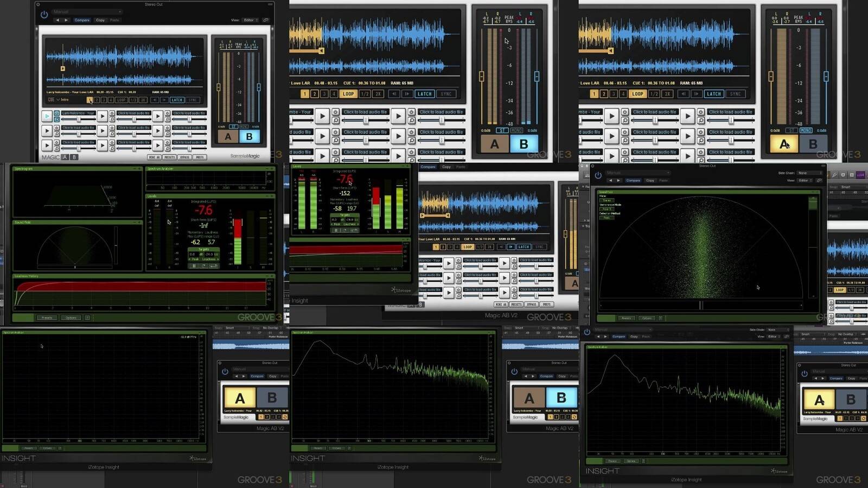Click the A button in bottom-right mini Magic AB

tap(819, 400)
